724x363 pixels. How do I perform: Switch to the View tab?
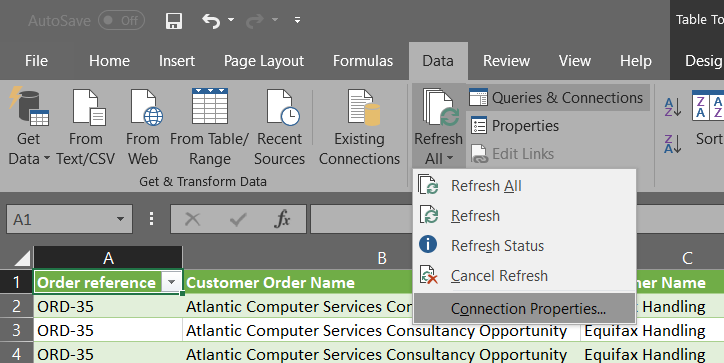575,61
